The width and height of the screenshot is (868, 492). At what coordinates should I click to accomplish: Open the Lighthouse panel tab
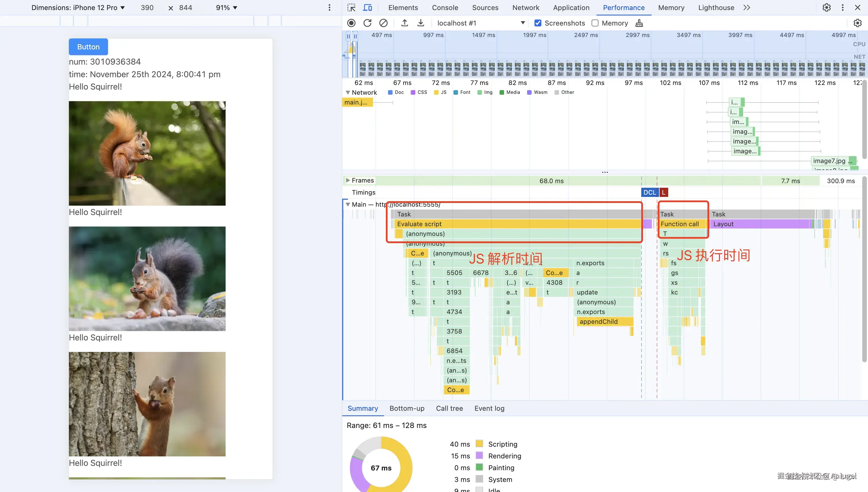(x=716, y=7)
